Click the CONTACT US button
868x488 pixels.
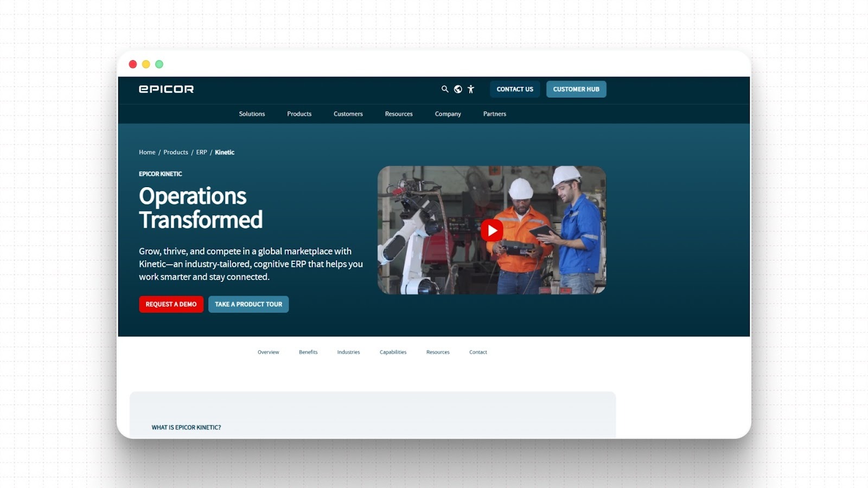[515, 89]
